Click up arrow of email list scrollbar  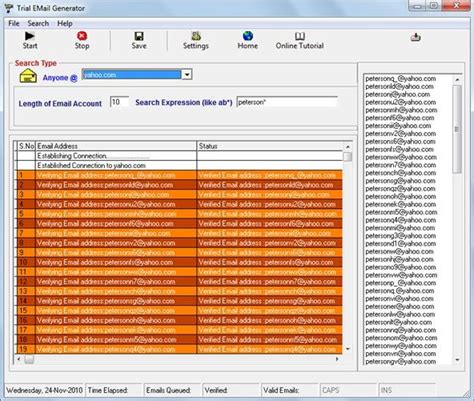[x=457, y=80]
